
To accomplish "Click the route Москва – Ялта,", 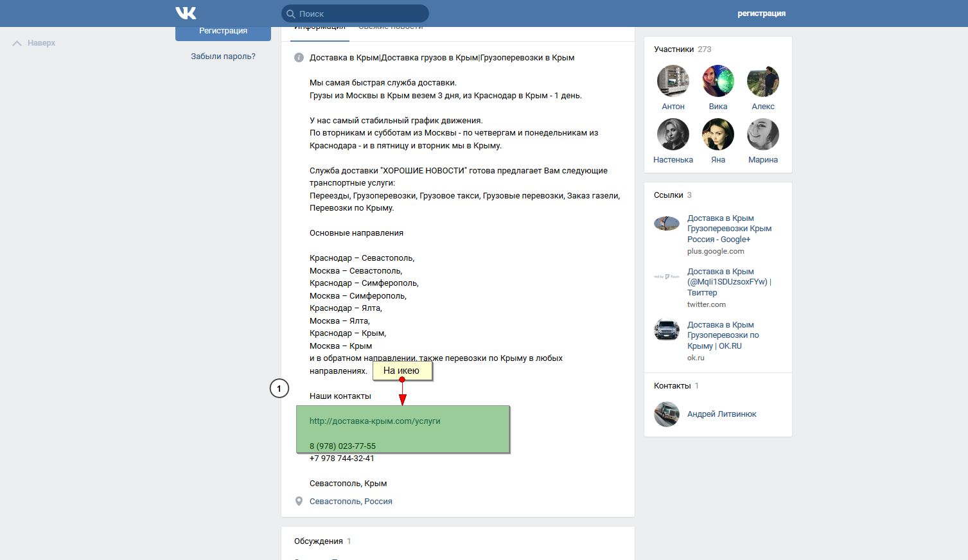I will (x=340, y=321).
